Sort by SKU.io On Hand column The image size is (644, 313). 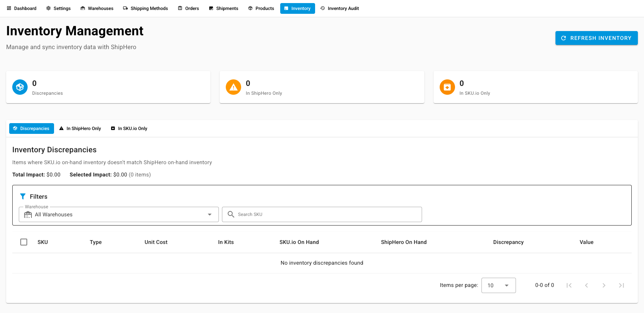pyautogui.click(x=299, y=242)
